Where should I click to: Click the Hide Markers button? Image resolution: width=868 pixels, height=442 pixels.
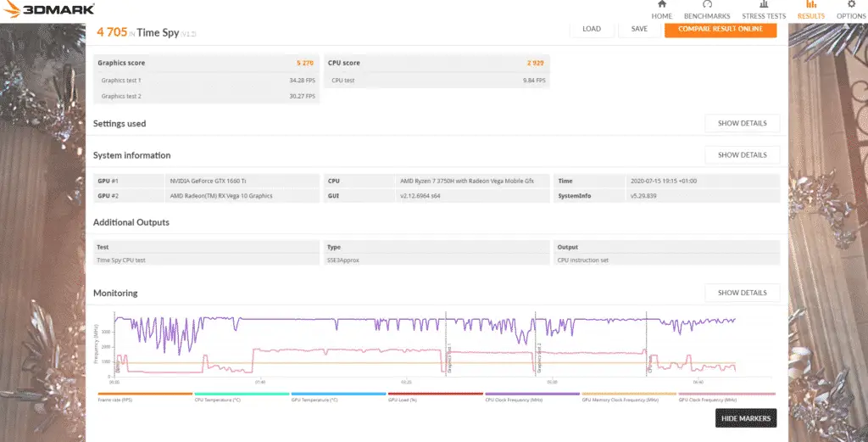coord(746,418)
